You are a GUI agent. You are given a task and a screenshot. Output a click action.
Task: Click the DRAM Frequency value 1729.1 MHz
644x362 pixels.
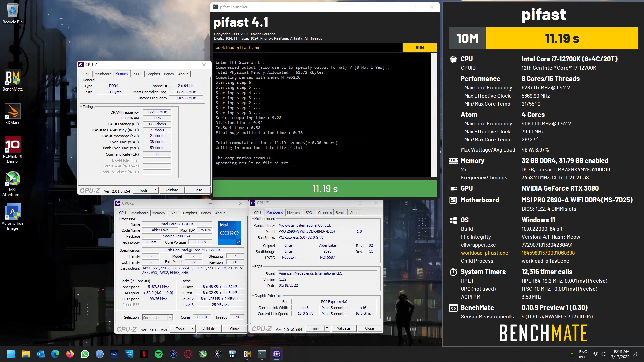pos(157,112)
